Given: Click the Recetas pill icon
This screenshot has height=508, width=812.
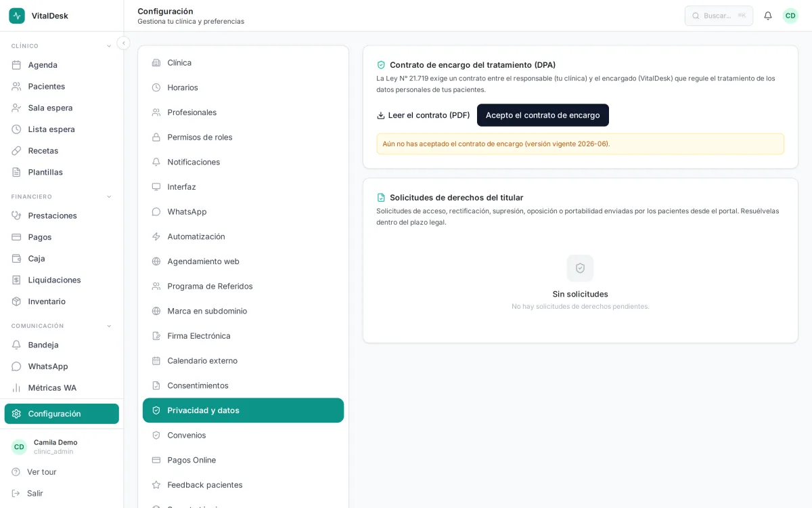Looking at the screenshot, I should pyautogui.click(x=16, y=151).
